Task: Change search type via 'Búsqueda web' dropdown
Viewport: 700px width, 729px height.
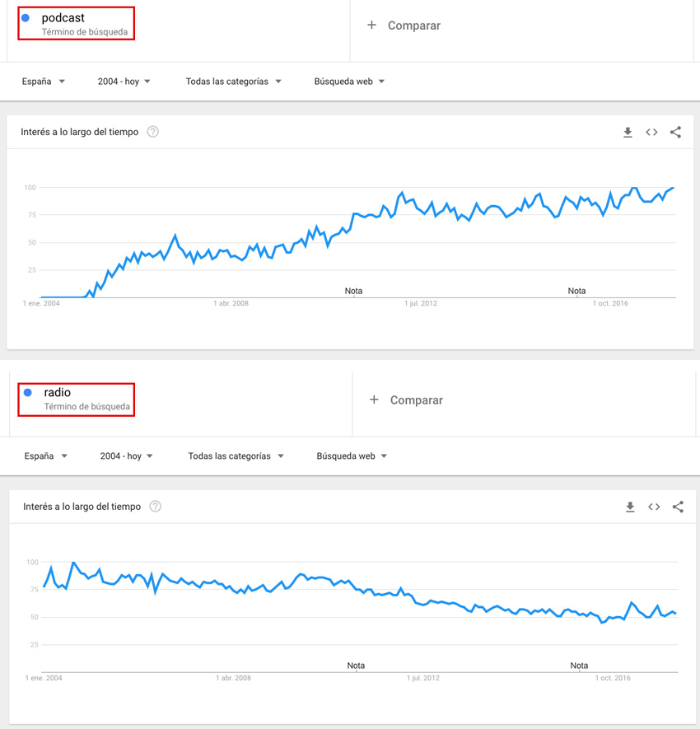Action: click(349, 81)
